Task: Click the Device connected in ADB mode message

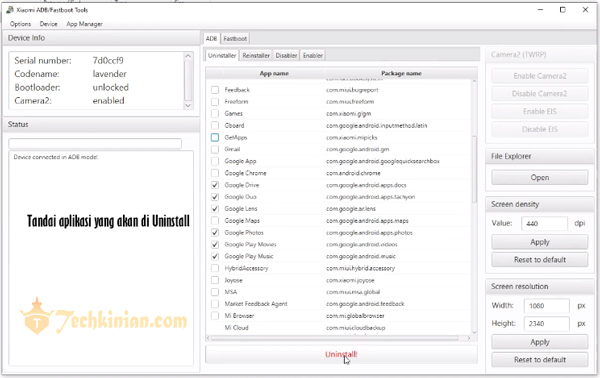Action: click(x=56, y=157)
